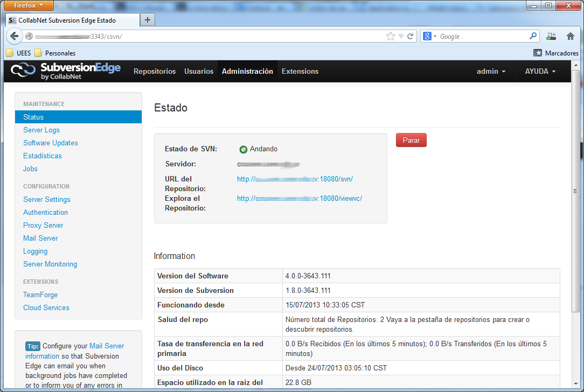Click the Estado page heading

tap(171, 108)
